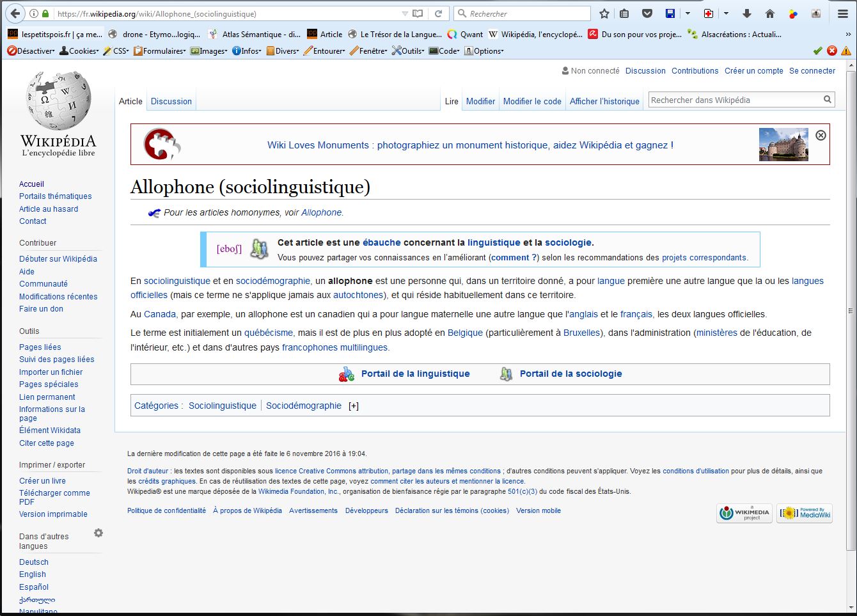
Task: Go to the browser home page icon
Action: (770, 13)
